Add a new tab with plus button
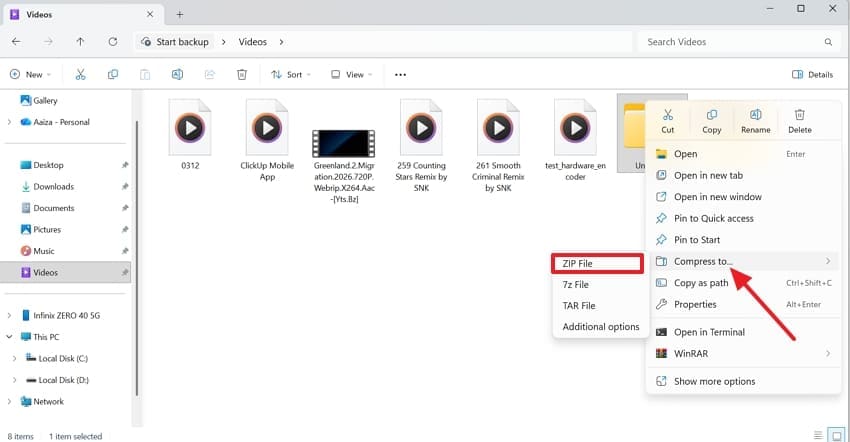The image size is (850, 442). (179, 15)
